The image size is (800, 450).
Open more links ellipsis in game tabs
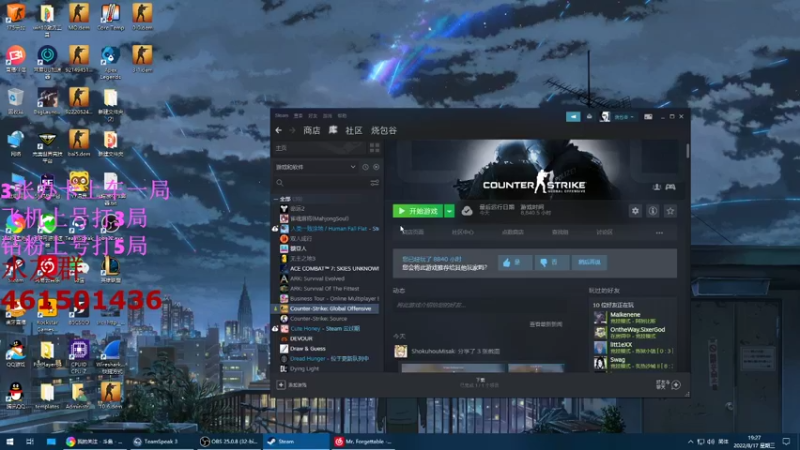659,233
